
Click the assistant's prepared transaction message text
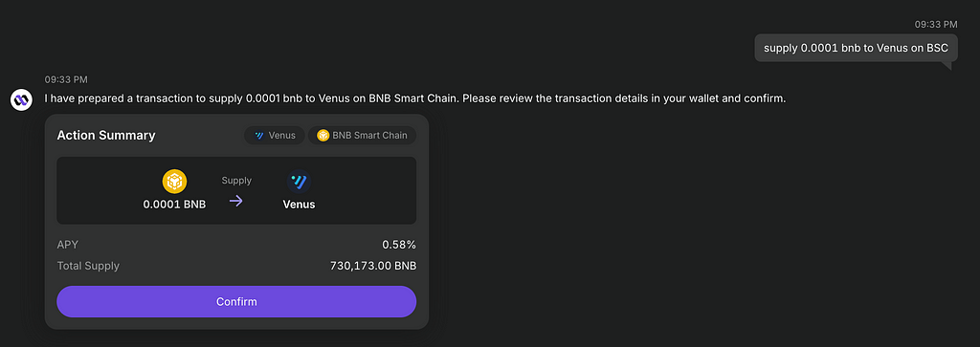[x=415, y=98]
